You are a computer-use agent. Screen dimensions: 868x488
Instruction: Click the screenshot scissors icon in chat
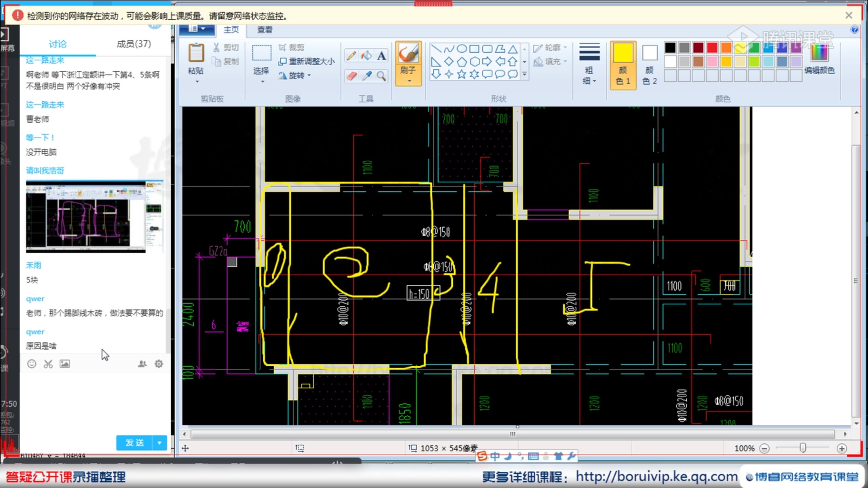48,364
